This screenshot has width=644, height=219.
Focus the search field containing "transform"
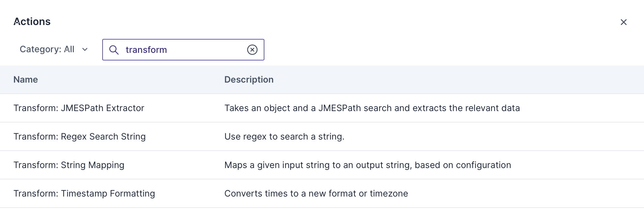click(x=184, y=50)
